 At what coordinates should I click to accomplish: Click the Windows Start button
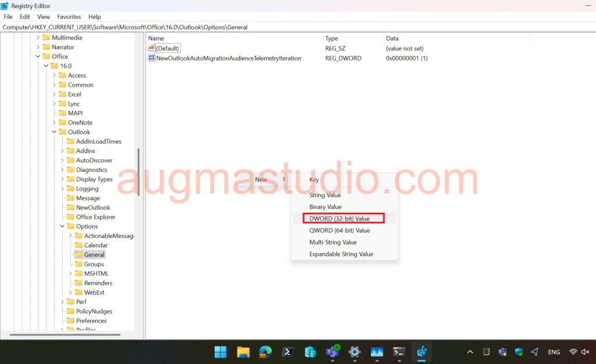tap(221, 352)
